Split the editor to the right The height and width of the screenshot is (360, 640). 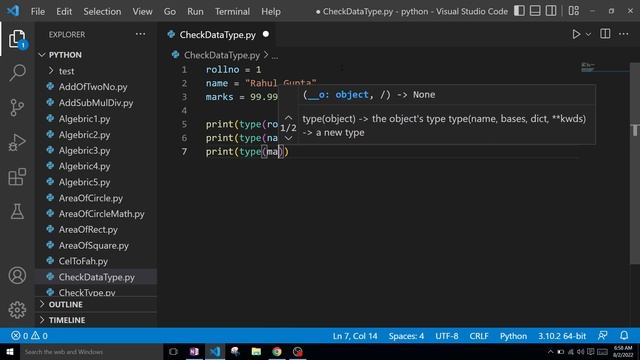[x=605, y=34]
